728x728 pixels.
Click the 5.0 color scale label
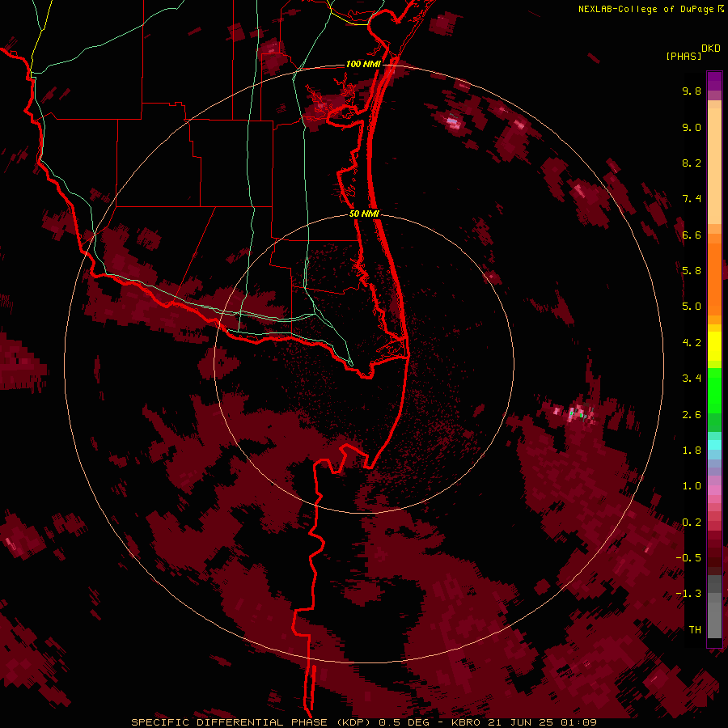click(692, 307)
